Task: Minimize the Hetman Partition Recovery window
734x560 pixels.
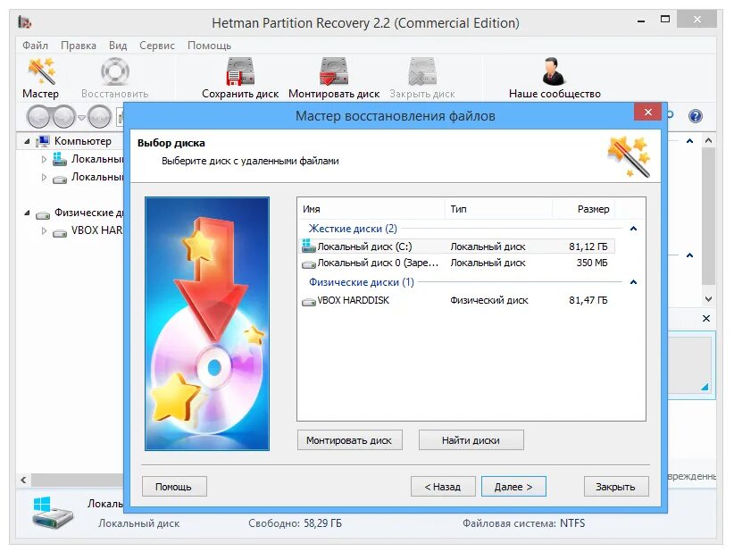Action: [x=641, y=21]
